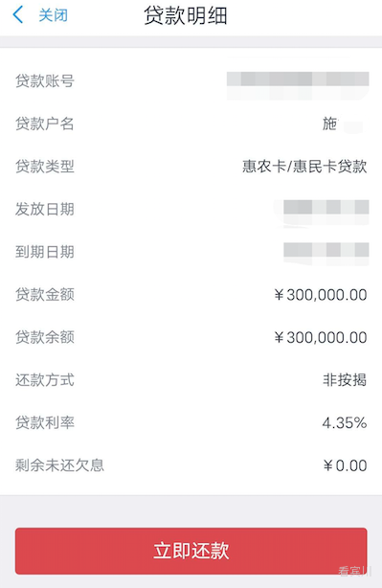
Task: Tap the 贷款金额 ¥300,000.00 value
Action: click(x=321, y=295)
